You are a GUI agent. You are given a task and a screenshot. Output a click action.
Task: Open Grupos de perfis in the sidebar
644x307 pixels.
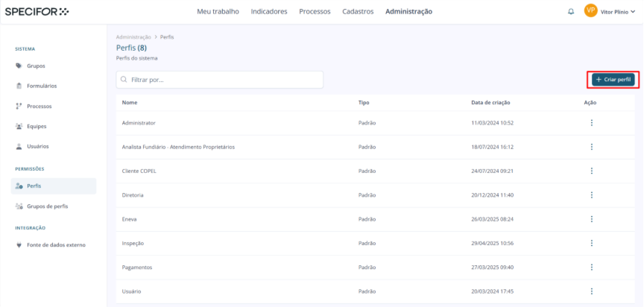[48, 206]
